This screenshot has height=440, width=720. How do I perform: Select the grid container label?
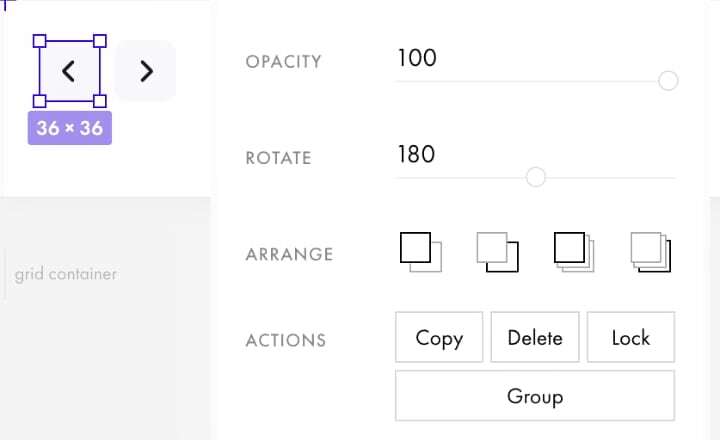(x=66, y=273)
